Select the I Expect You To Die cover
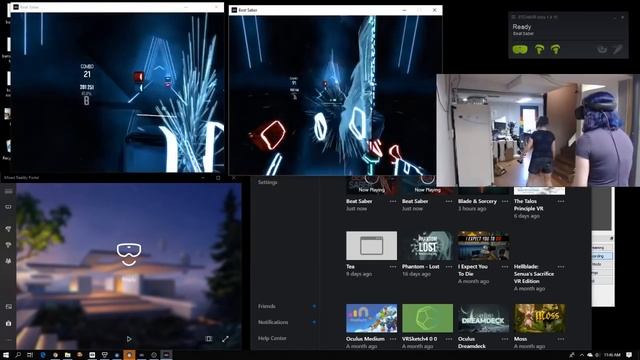Viewport: 640px width, 360px height. (483, 246)
